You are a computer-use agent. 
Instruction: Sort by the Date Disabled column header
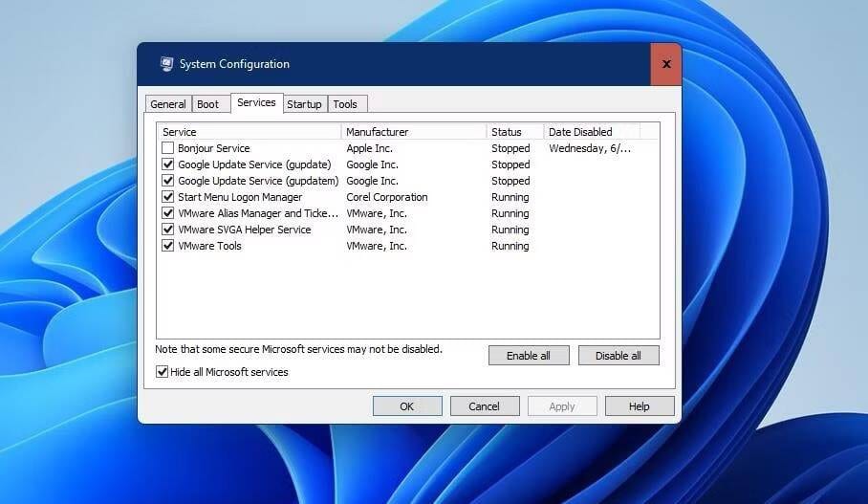tap(592, 132)
